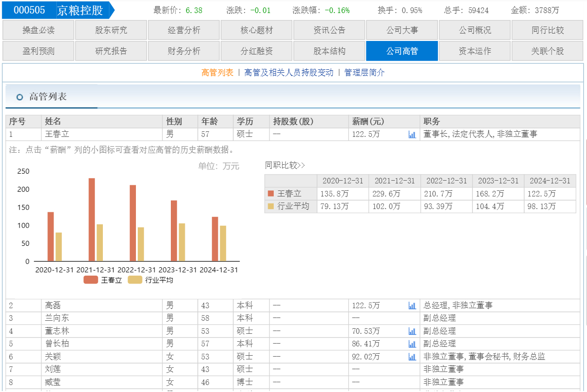Click 最新价 value 6.38
587x392 pixels.
[194, 10]
